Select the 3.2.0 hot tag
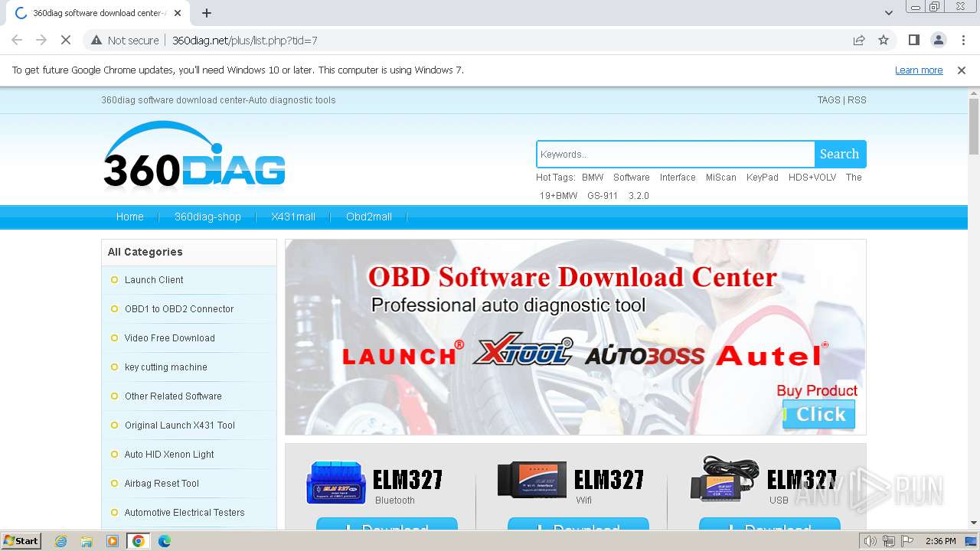Screen dimensions: 980x551 pos(639,196)
